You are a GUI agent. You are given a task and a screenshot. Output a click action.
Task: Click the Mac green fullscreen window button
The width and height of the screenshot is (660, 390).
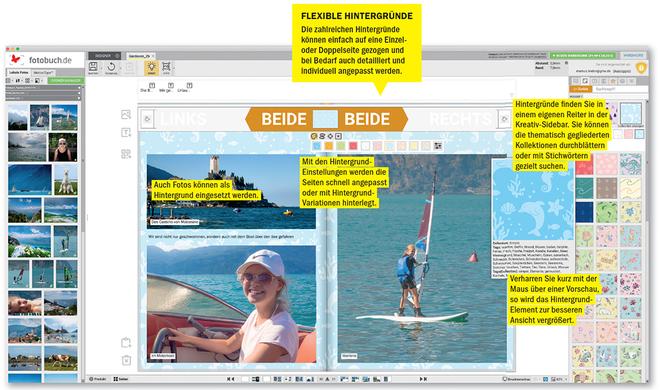click(x=19, y=49)
